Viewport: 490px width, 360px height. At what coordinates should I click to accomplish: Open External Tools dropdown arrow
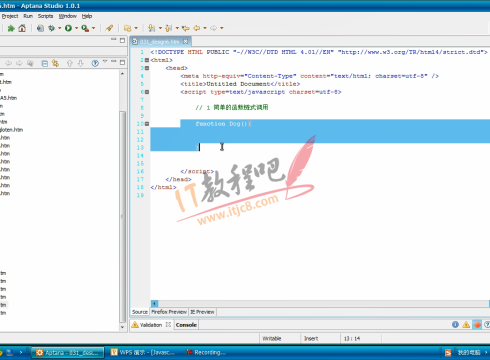94,28
